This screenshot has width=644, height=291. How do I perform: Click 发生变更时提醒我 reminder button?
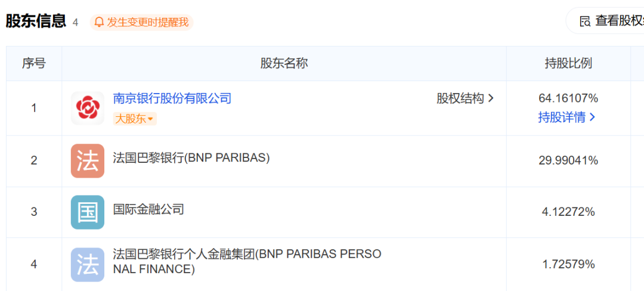[142, 22]
